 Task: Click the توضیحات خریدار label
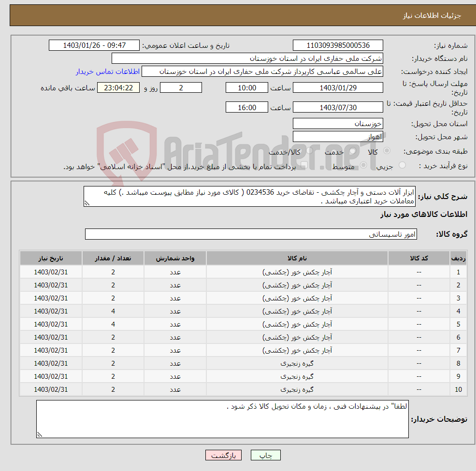click(x=439, y=419)
